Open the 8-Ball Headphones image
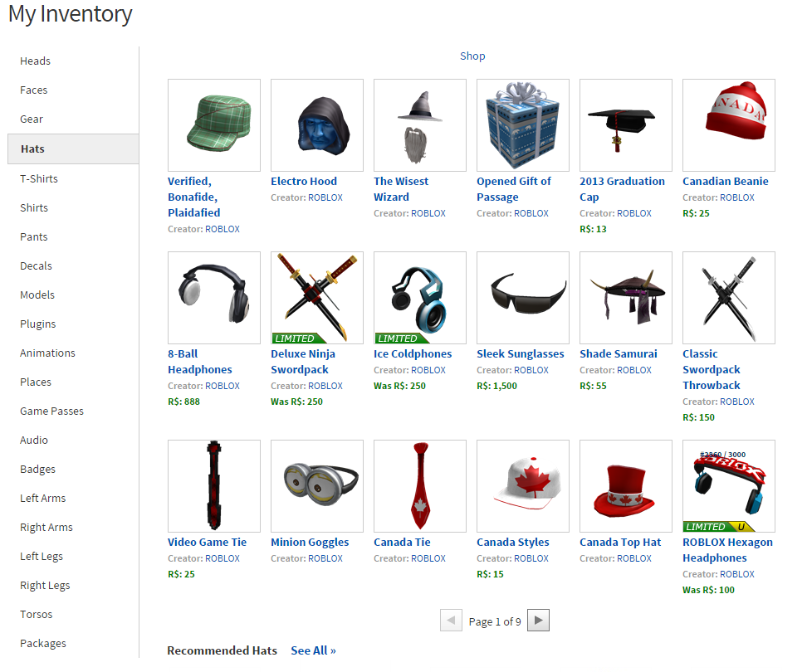This screenshot has height=672, width=807. [x=214, y=298]
